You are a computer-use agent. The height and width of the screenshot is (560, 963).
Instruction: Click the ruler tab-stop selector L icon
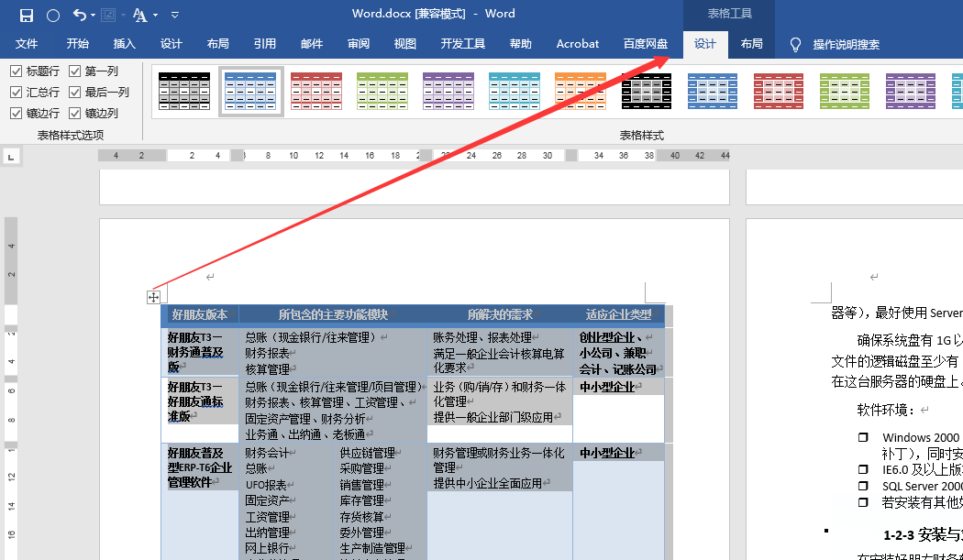tap(11, 158)
